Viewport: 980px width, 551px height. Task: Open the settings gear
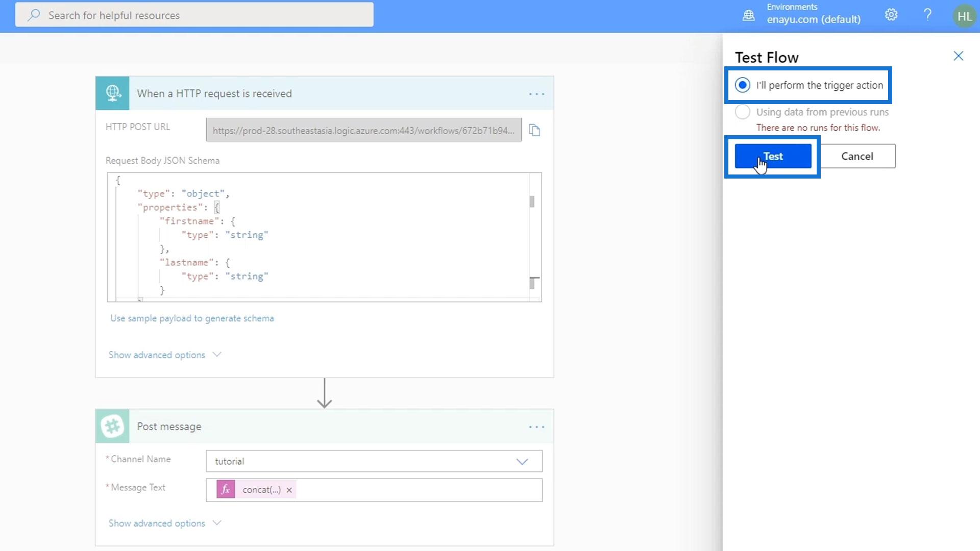click(891, 15)
